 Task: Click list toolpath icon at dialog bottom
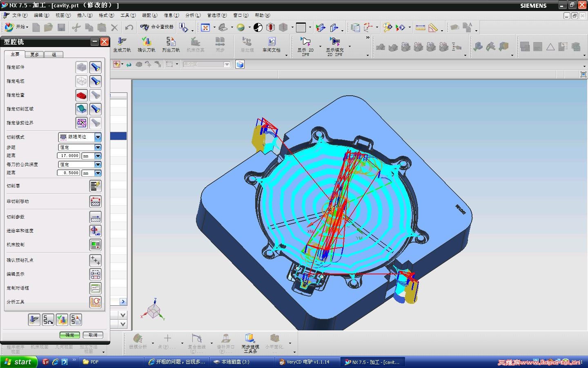pos(76,320)
